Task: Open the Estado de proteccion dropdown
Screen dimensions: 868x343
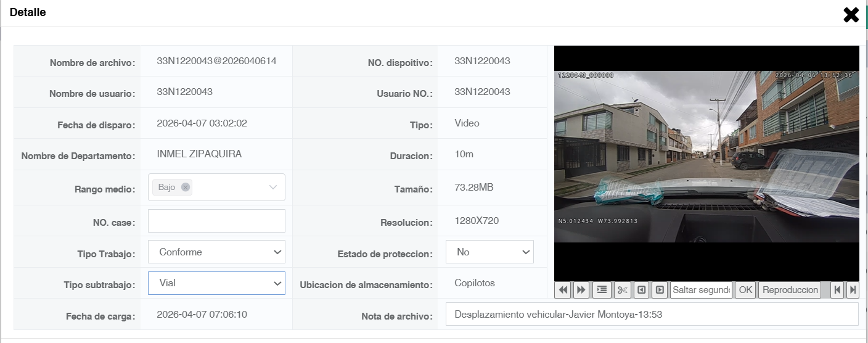Action: tap(489, 252)
